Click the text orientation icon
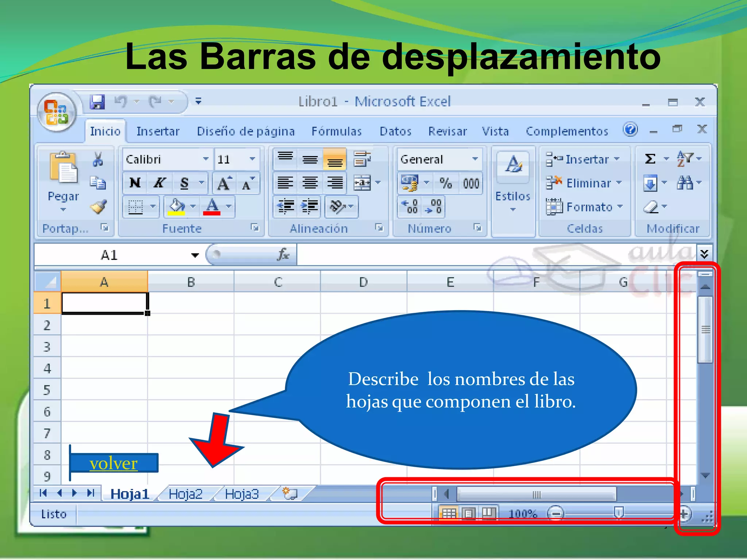Image resolution: width=747 pixels, height=560 pixels. pyautogui.click(x=337, y=207)
